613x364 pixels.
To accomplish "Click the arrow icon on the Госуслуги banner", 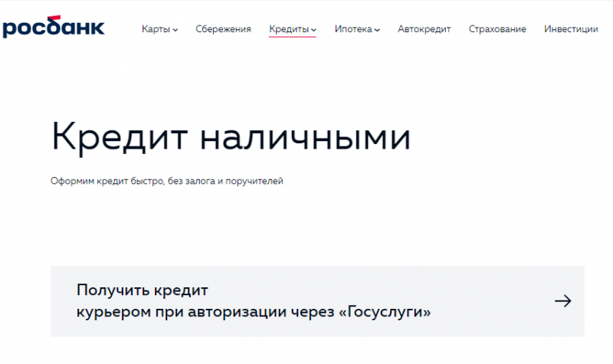I will click(x=563, y=301).
